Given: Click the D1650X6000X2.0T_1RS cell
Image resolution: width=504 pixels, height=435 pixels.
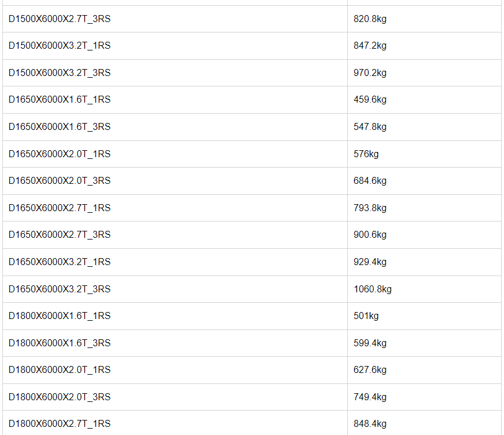Looking at the screenshot, I should point(59,154).
